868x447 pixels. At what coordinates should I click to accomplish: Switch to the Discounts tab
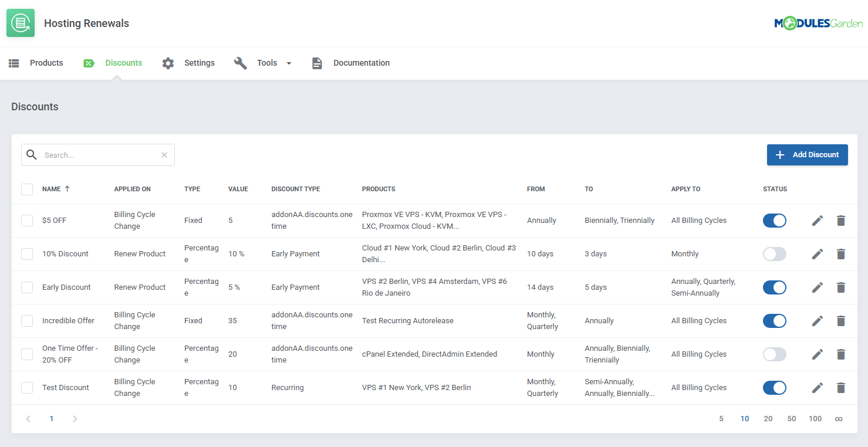click(123, 63)
